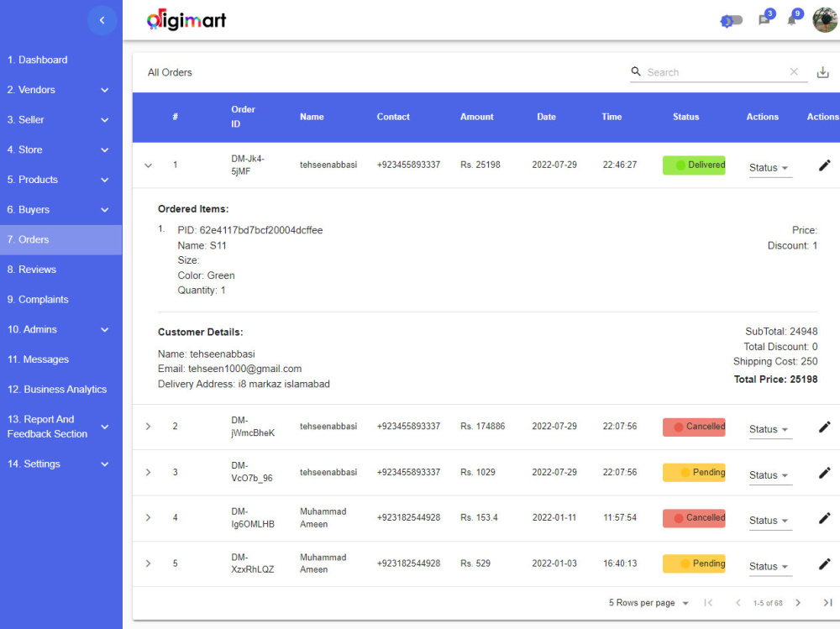Sort by the Date column header
Image resolution: width=840 pixels, height=629 pixels.
tap(547, 117)
